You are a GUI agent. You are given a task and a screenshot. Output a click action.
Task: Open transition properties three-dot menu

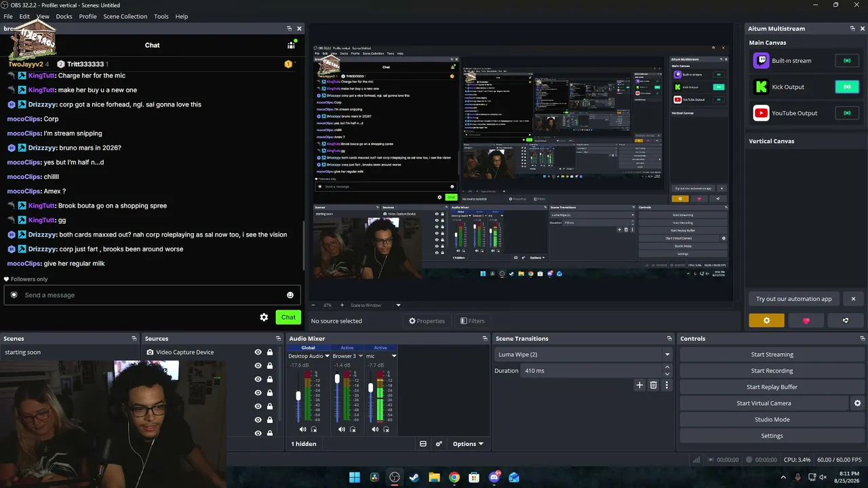667,385
